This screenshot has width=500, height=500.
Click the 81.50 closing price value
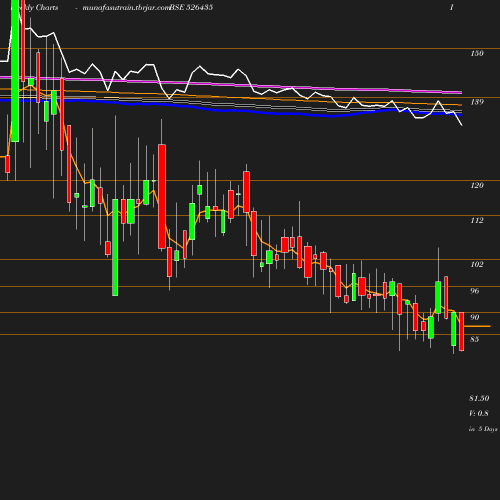479,398
